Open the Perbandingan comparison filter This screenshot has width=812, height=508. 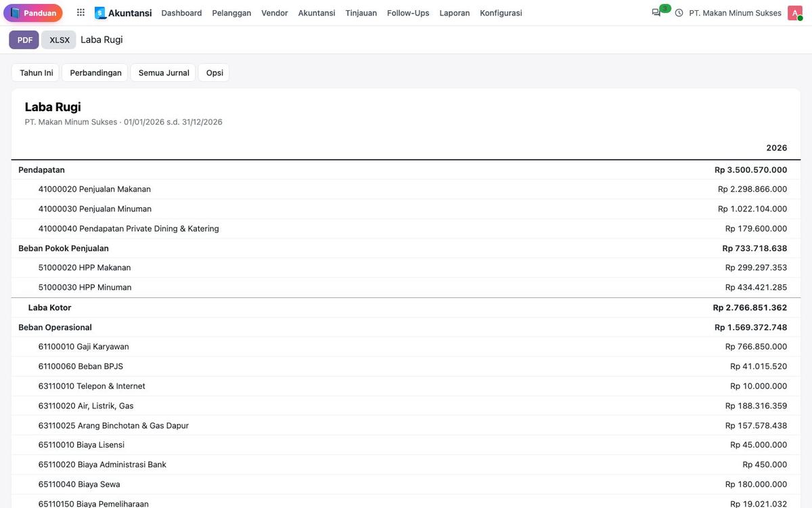[x=95, y=72]
